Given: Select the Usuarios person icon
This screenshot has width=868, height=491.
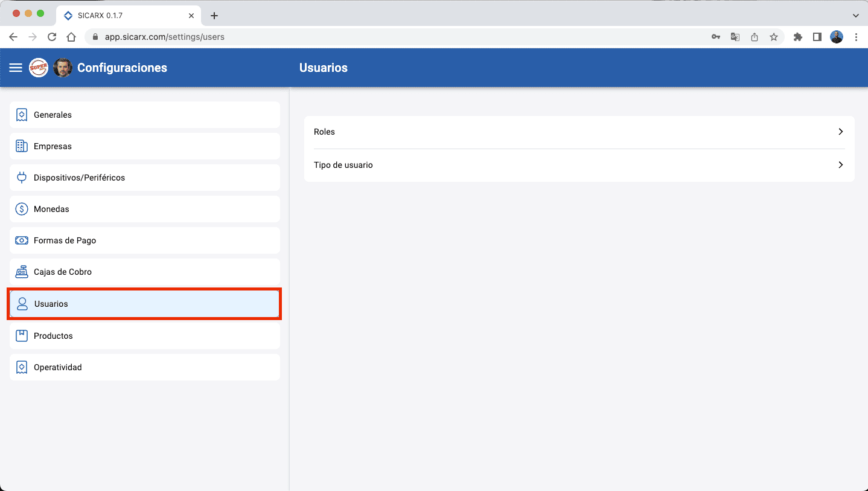Looking at the screenshot, I should (22, 304).
